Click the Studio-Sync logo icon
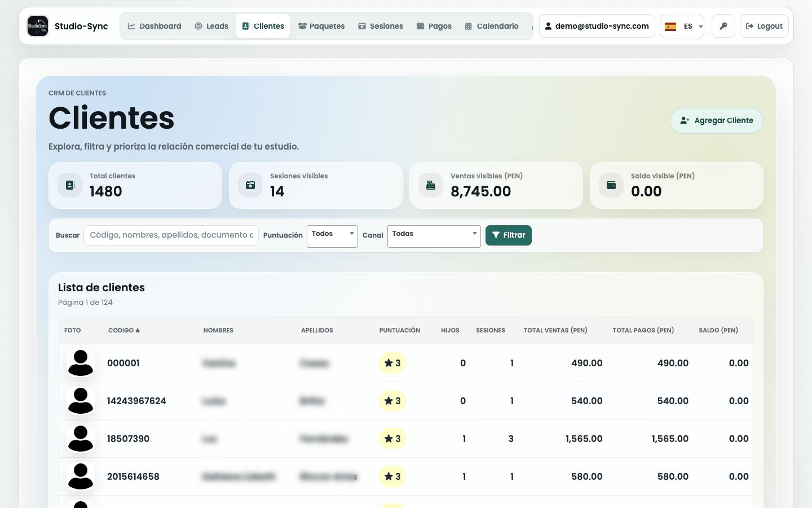The height and width of the screenshot is (508, 812). point(38,26)
